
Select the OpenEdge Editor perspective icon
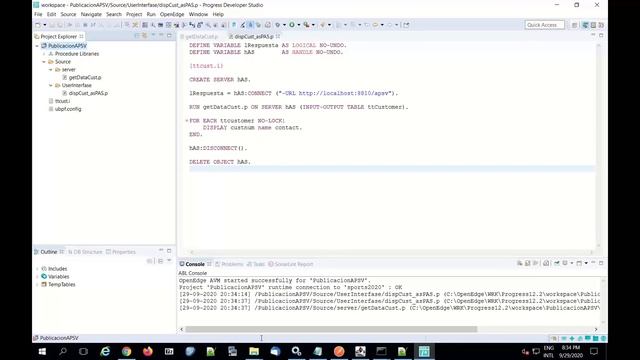point(585,25)
